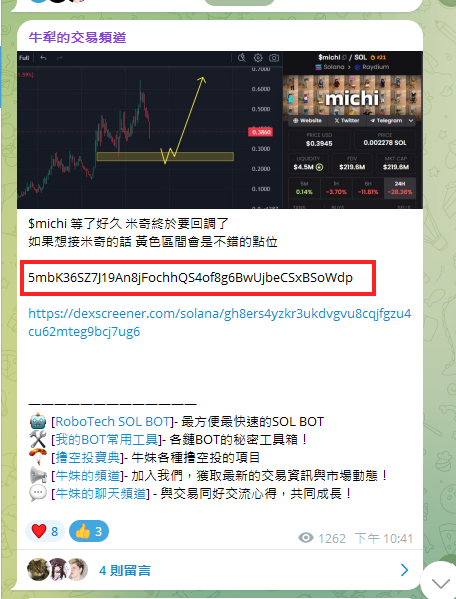Click the speech bubble emoji icon
This screenshot has width=456, height=599.
click(38, 493)
